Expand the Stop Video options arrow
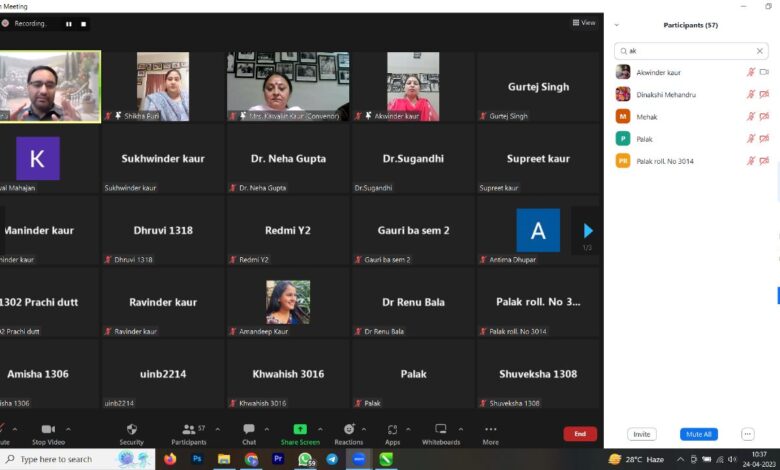This screenshot has height=470, width=780. click(70, 427)
